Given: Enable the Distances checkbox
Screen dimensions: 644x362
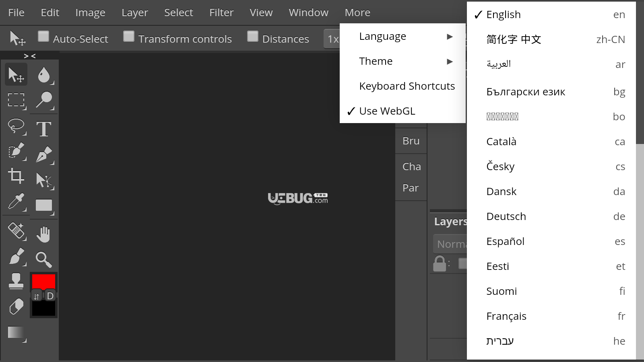Looking at the screenshot, I should [253, 36].
